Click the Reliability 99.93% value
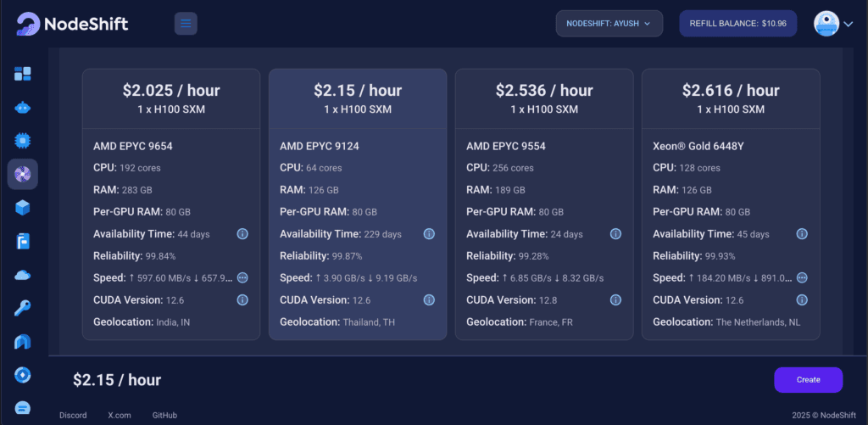 pyautogui.click(x=721, y=256)
